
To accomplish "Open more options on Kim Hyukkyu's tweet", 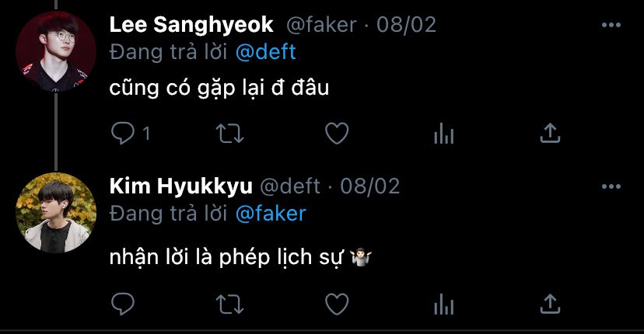I will (x=611, y=186).
